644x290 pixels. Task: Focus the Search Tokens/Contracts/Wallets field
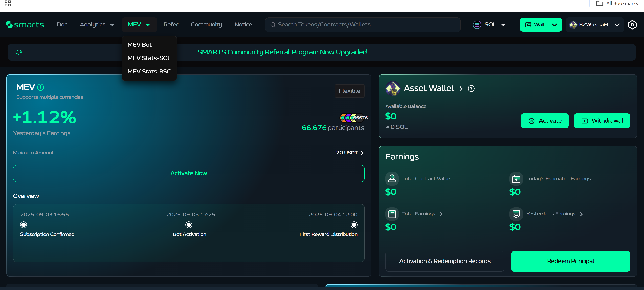(363, 25)
